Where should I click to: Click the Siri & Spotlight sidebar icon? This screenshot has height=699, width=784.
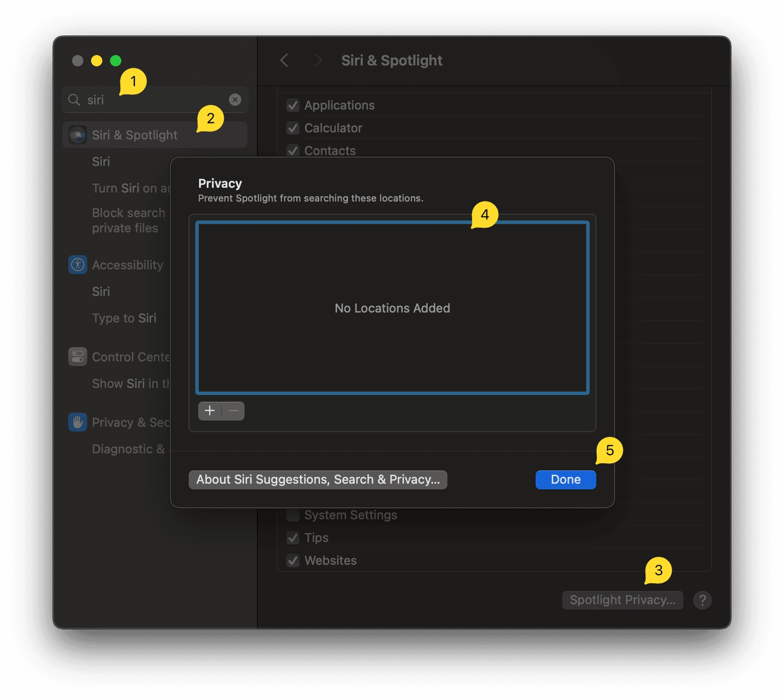[x=77, y=135]
